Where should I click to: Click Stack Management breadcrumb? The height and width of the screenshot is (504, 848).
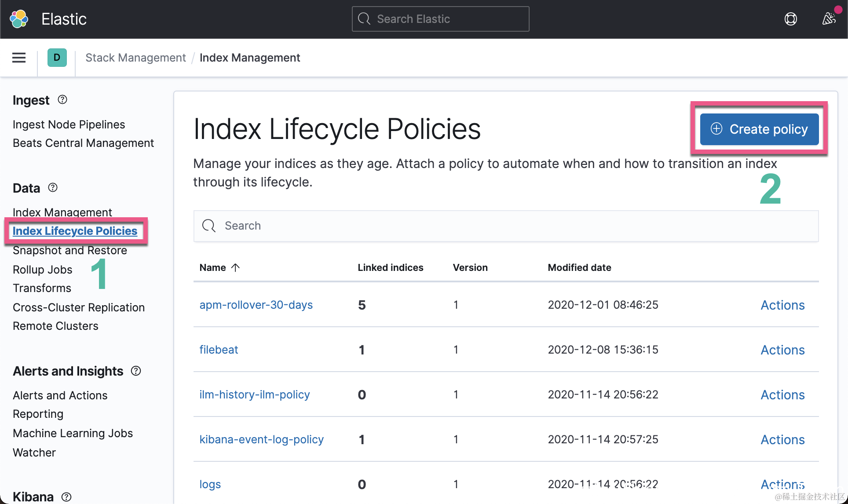(x=135, y=58)
